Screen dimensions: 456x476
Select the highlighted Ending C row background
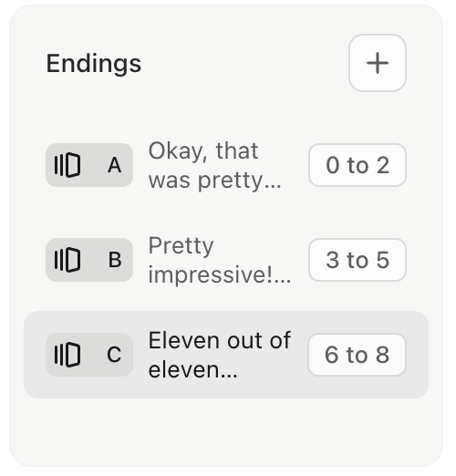point(226,355)
